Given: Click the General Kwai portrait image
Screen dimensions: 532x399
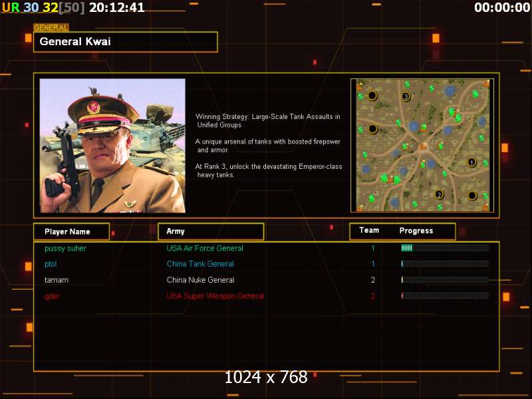Looking at the screenshot, I should tap(112, 146).
